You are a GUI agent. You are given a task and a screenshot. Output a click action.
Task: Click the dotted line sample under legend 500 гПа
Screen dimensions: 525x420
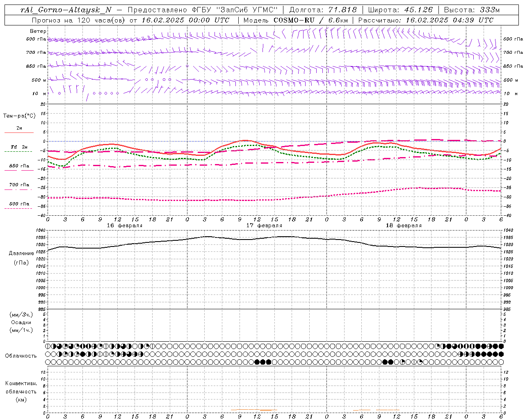click(18, 208)
